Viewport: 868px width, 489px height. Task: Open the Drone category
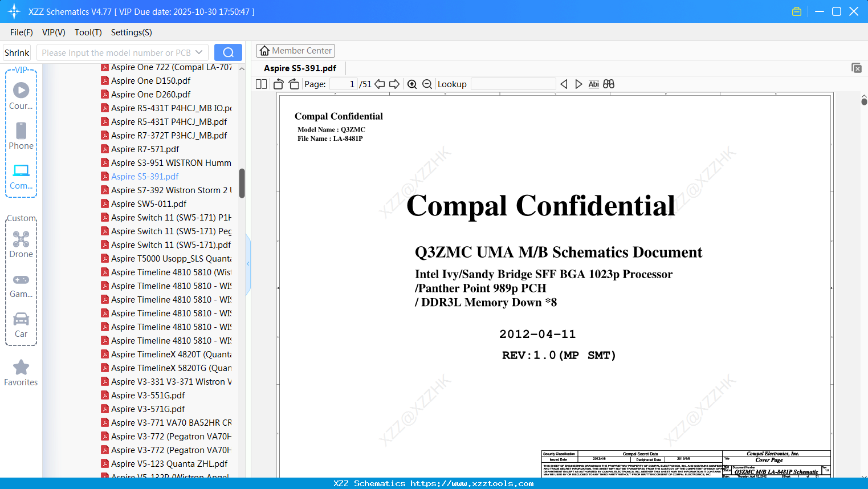click(21, 244)
